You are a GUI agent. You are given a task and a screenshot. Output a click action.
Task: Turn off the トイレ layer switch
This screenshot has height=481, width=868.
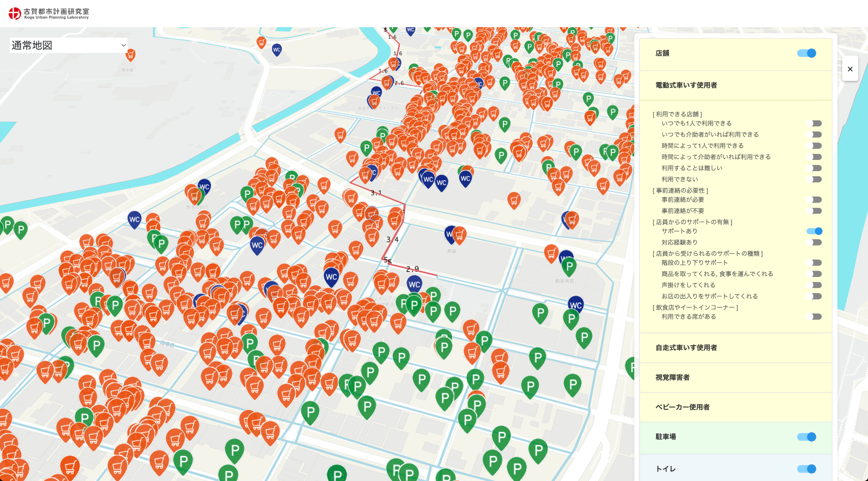[x=807, y=469]
